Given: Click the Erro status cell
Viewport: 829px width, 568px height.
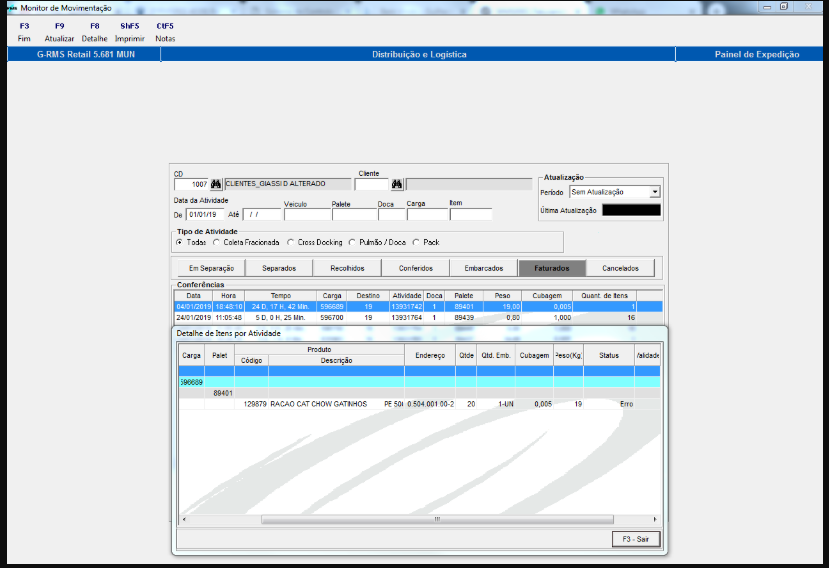Looking at the screenshot, I should (x=609, y=404).
